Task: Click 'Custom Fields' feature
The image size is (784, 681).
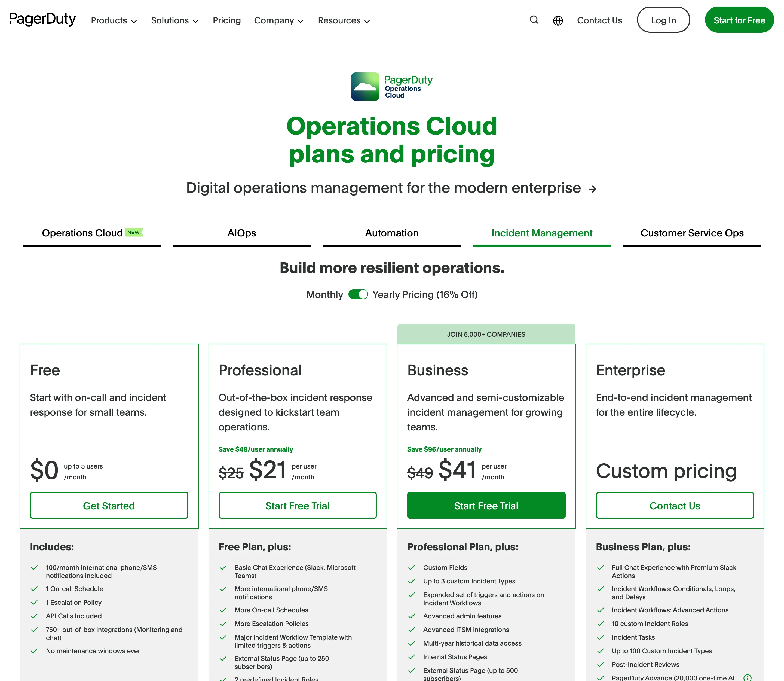Action: [445, 567]
